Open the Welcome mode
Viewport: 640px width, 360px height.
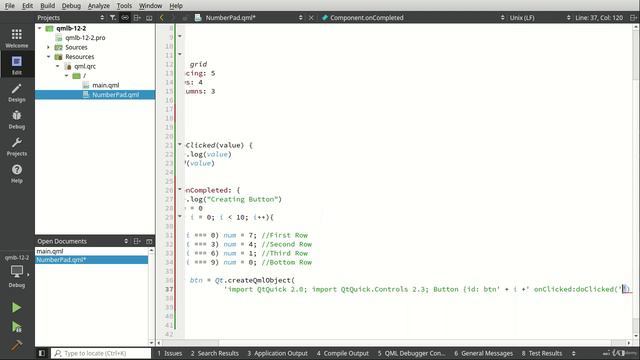click(x=17, y=38)
